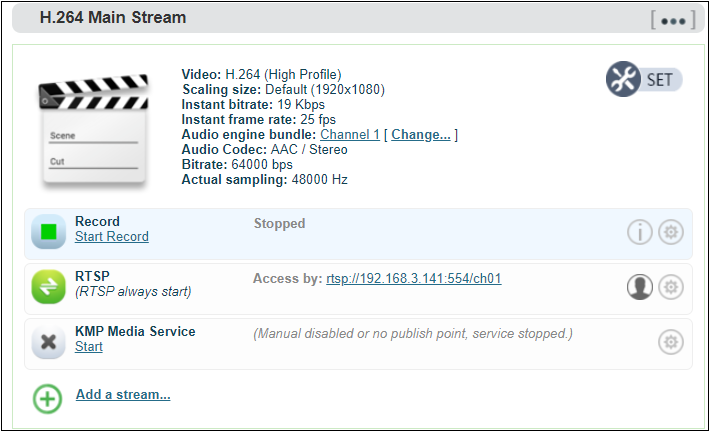Image resolution: width=710 pixels, height=433 pixels.
Task: Open RTSP gear settings icon
Action: tap(671, 287)
